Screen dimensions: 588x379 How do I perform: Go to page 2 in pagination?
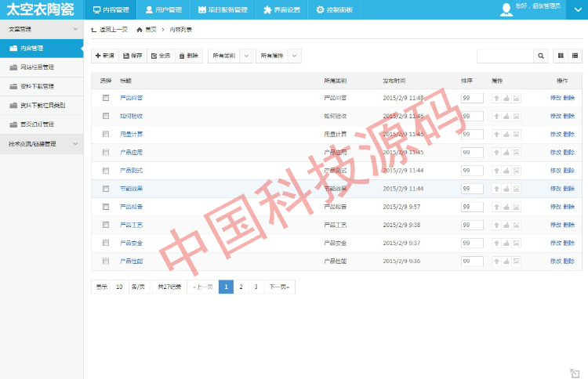click(x=241, y=287)
